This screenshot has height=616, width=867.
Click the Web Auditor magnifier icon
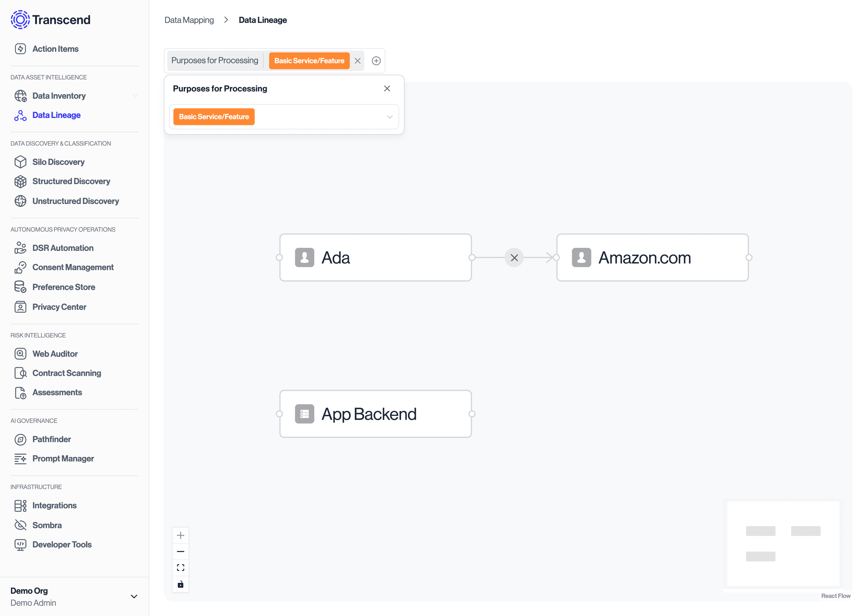point(21,353)
